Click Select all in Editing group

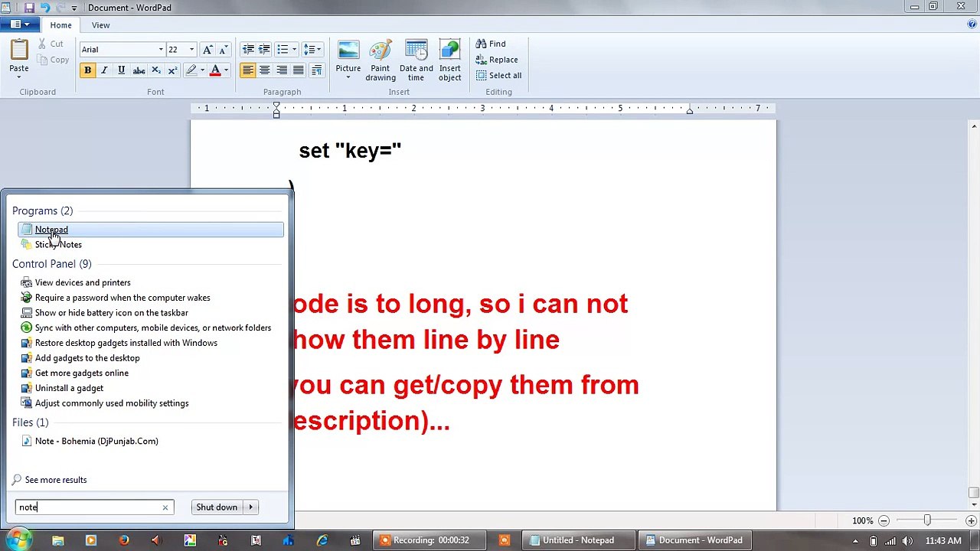498,75
